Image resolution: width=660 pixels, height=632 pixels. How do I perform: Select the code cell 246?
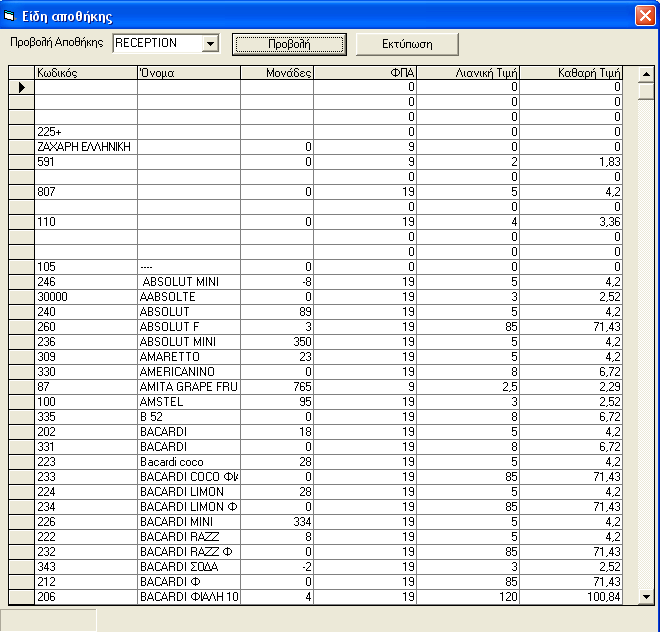click(86, 282)
